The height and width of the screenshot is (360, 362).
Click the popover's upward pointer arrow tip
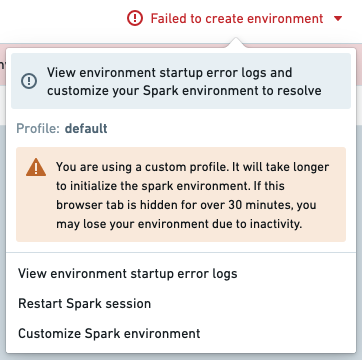click(x=236, y=40)
